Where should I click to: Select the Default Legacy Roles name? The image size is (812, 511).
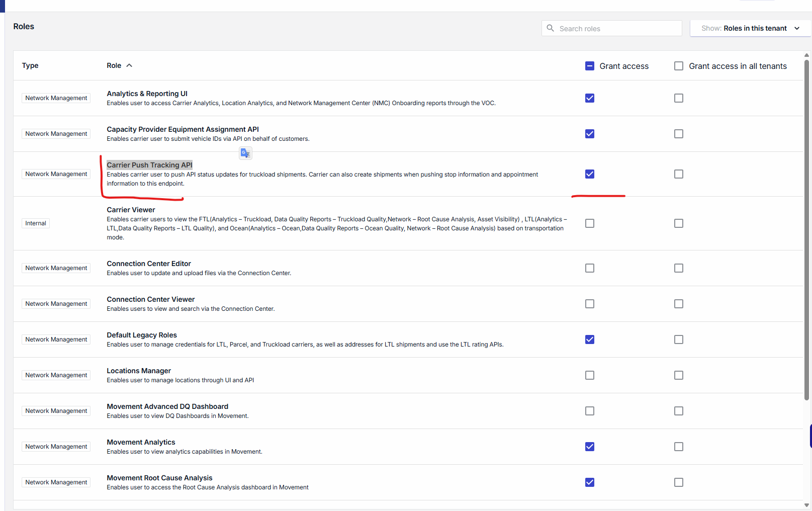tap(142, 335)
